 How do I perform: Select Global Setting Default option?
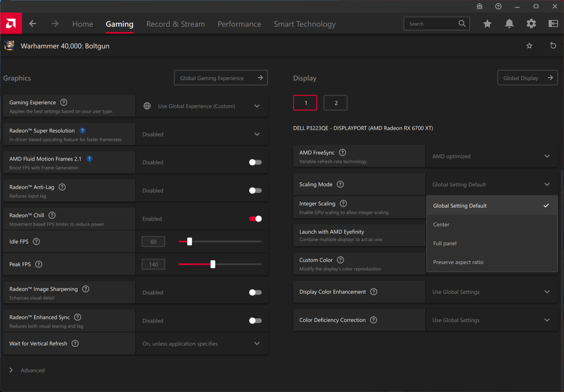[492, 205]
